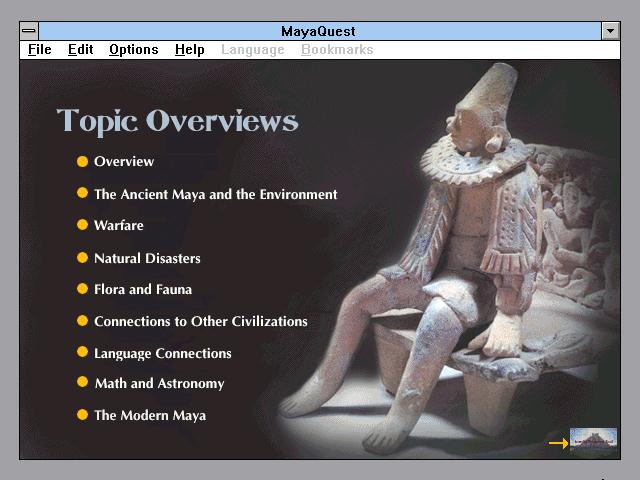Click the bullet beside Ancient Maya and Environment

[82, 193]
